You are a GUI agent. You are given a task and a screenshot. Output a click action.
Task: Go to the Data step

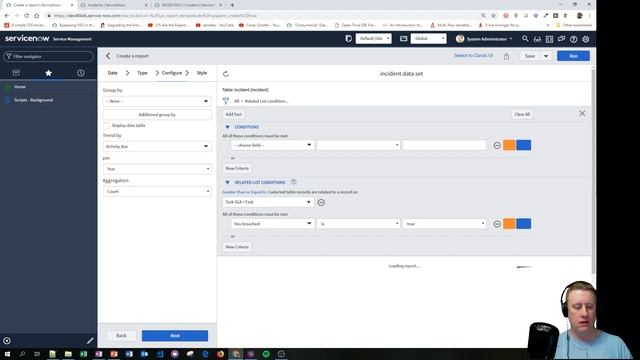(113, 73)
